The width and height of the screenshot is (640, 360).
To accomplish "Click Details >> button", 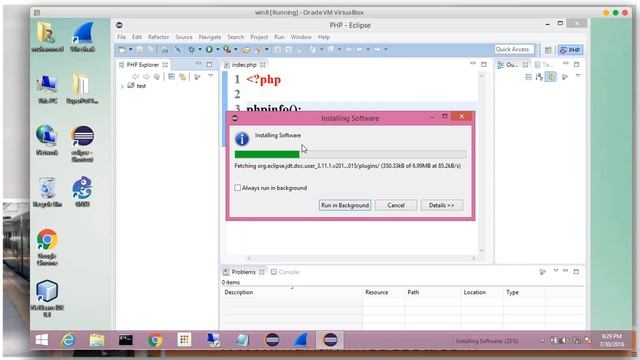I will 442,205.
